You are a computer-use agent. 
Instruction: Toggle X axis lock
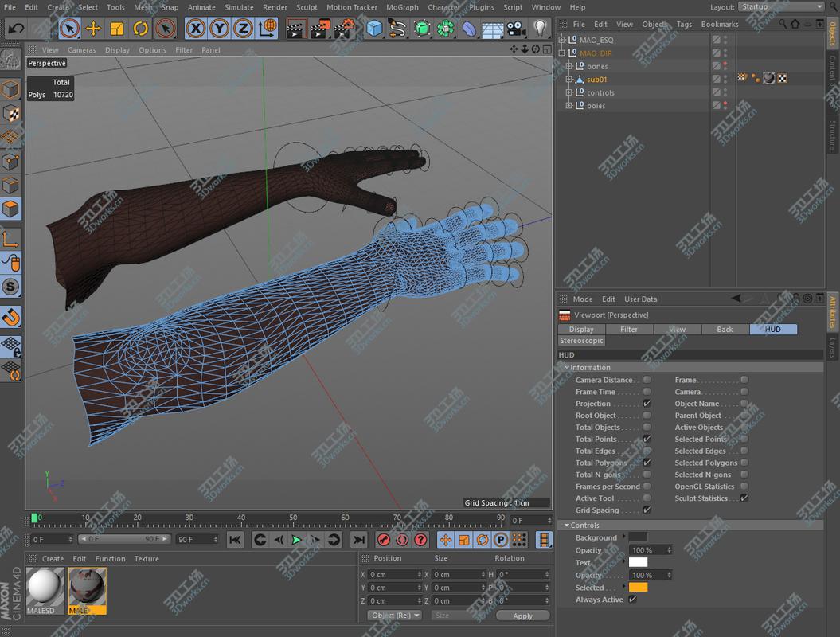[196, 29]
